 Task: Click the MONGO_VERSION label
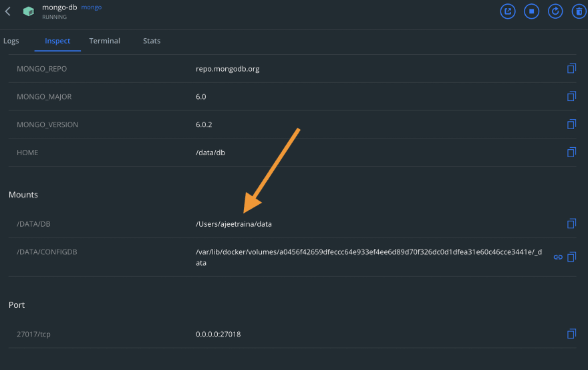coord(47,124)
